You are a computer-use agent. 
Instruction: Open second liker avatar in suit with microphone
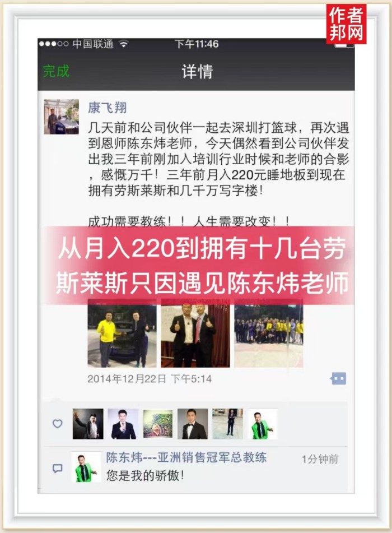tap(123, 424)
